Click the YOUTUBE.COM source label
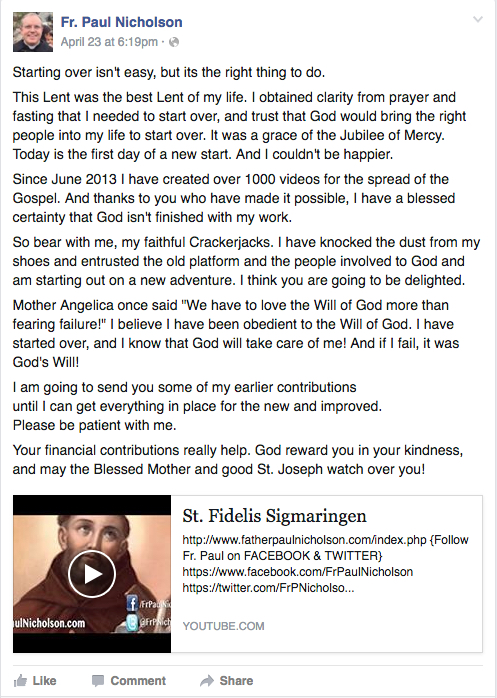 point(223,626)
